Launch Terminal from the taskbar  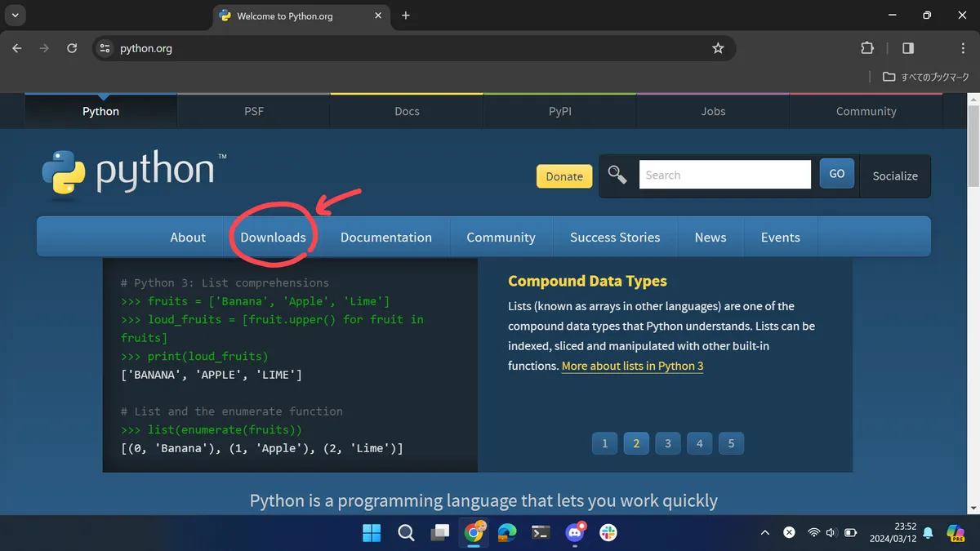coord(540,533)
